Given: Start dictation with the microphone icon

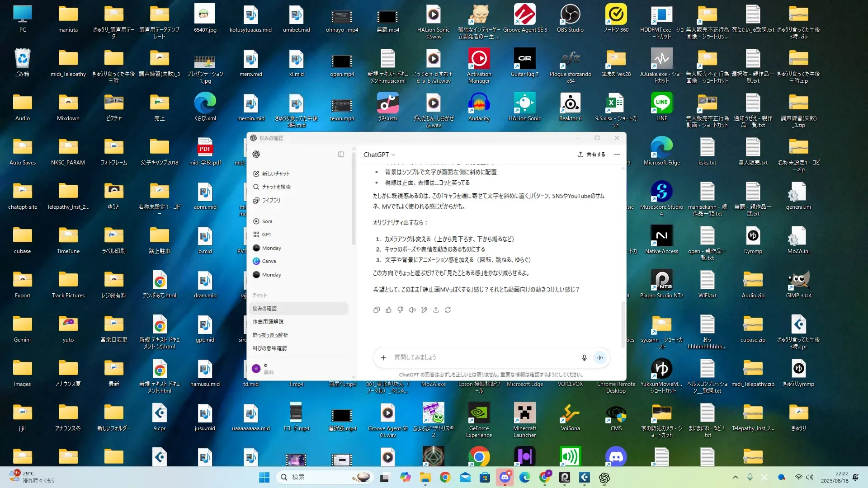Looking at the screenshot, I should tap(584, 357).
